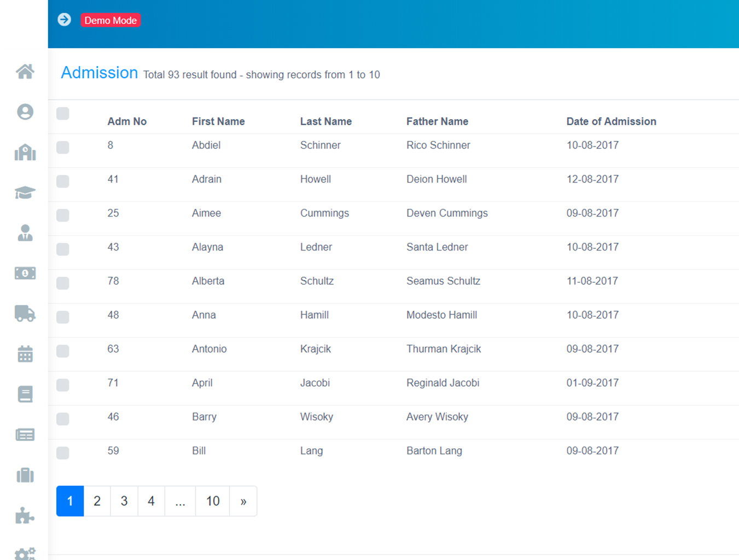Click the Demo Mode badge
Viewport: 739px width, 560px height.
110,20
